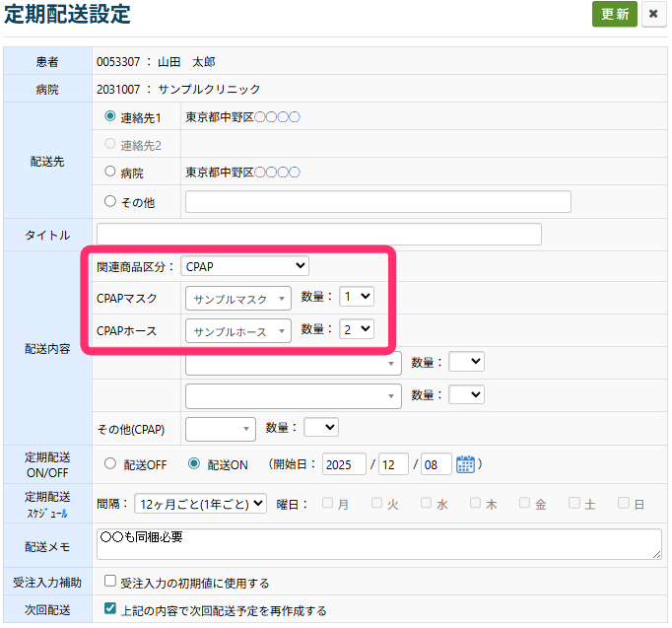The width and height of the screenshot is (672, 628).
Task: Open the 関連商品区分 CPAP dropdown
Action: coord(245,266)
